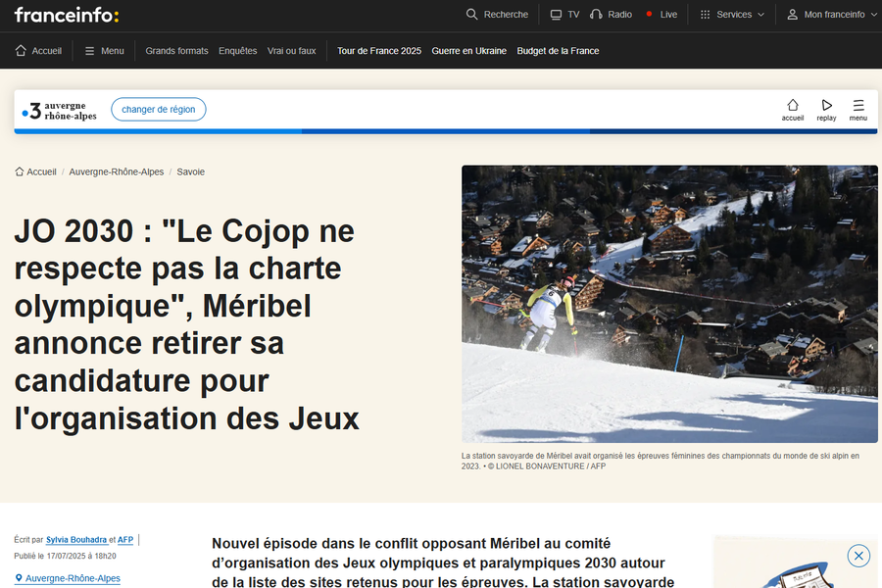Open the Auvergne-Rhône-Alpes location tag
The image size is (882, 588).
[73, 578]
